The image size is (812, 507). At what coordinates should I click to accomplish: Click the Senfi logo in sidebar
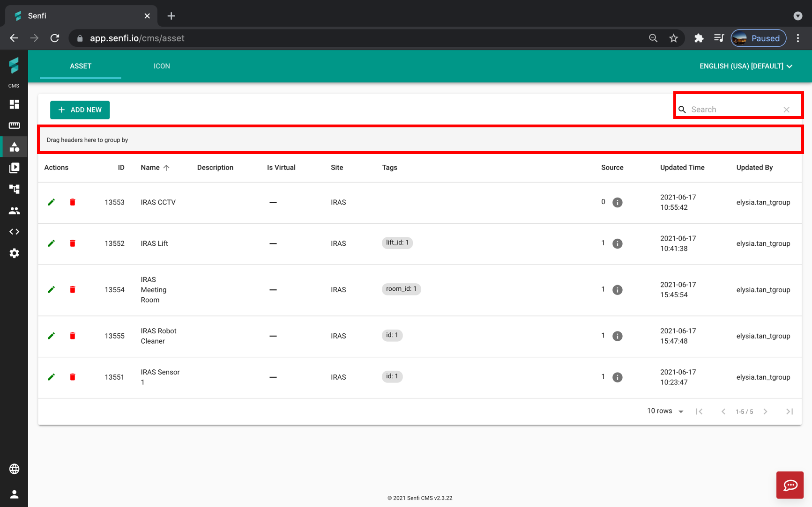(x=14, y=66)
